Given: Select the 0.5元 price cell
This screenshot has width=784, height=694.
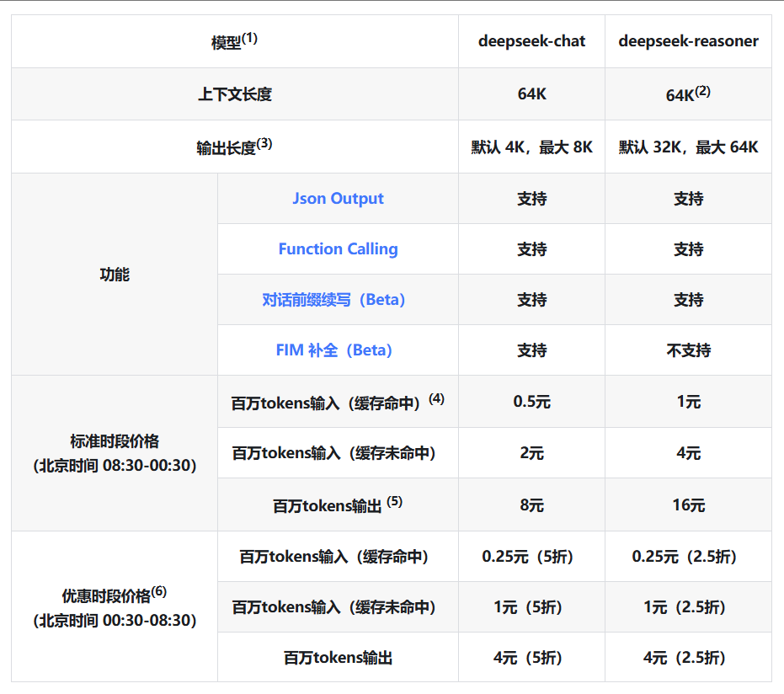Looking at the screenshot, I should pos(531,402).
